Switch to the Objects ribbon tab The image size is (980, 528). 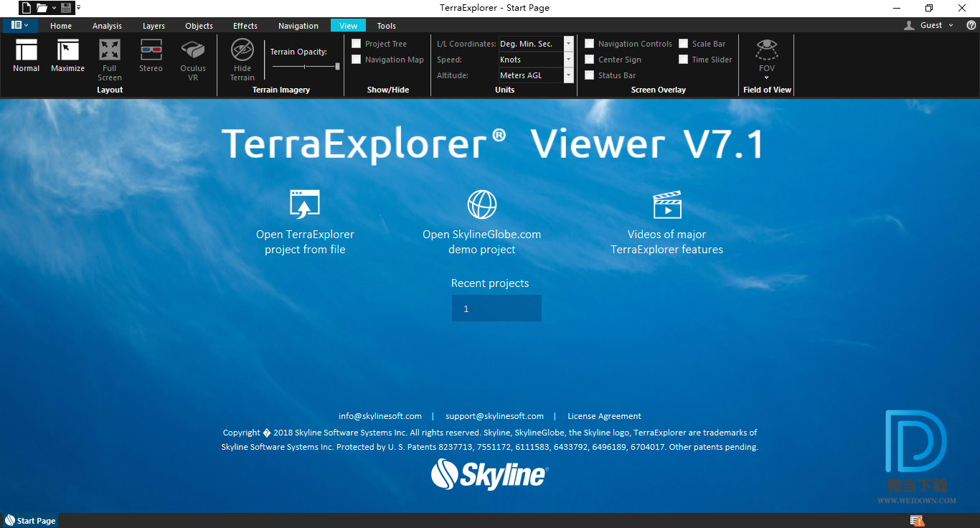click(199, 26)
